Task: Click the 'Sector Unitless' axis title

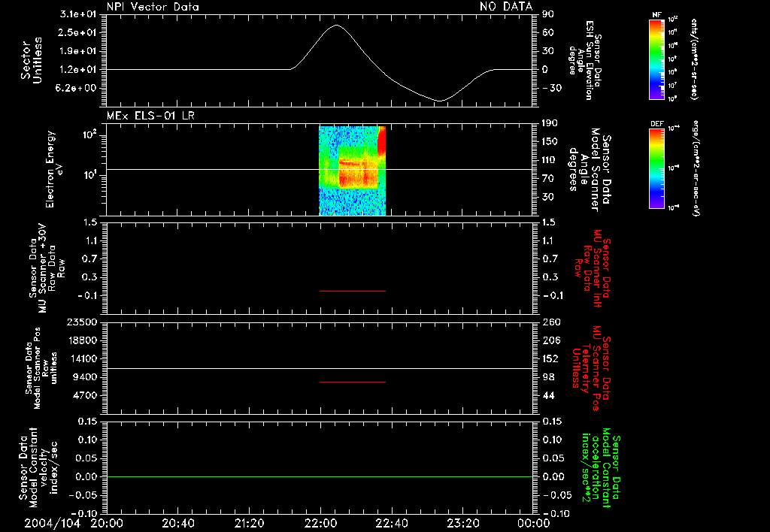Action: (32, 60)
